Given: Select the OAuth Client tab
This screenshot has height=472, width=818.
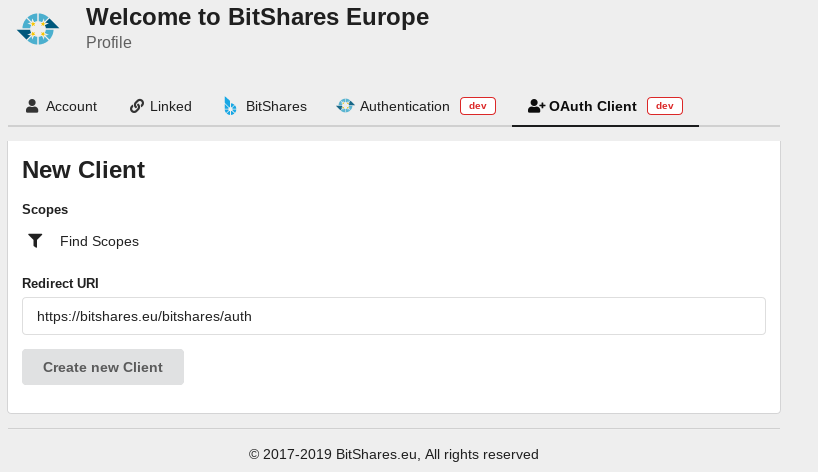Looking at the screenshot, I should (x=605, y=106).
